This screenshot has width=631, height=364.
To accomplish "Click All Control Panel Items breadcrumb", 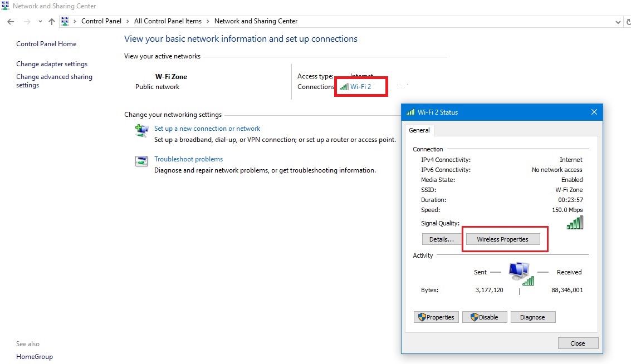I will pos(168,21).
